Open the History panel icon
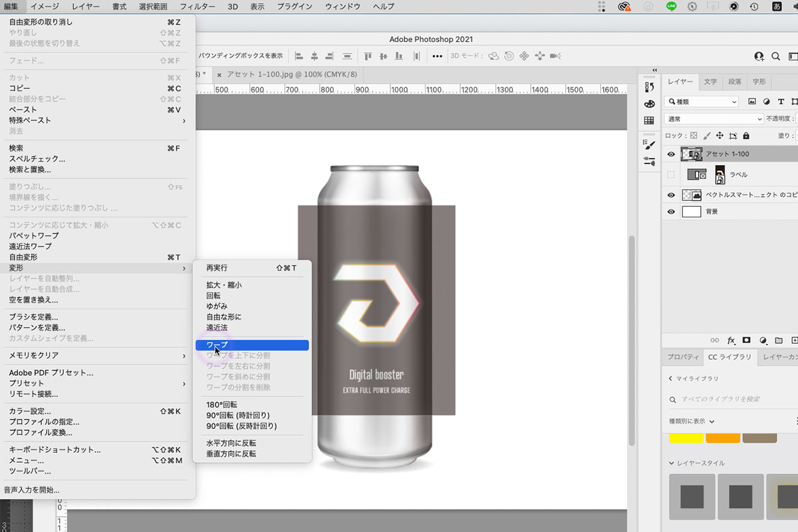Image resolution: width=798 pixels, height=532 pixels. (x=649, y=87)
